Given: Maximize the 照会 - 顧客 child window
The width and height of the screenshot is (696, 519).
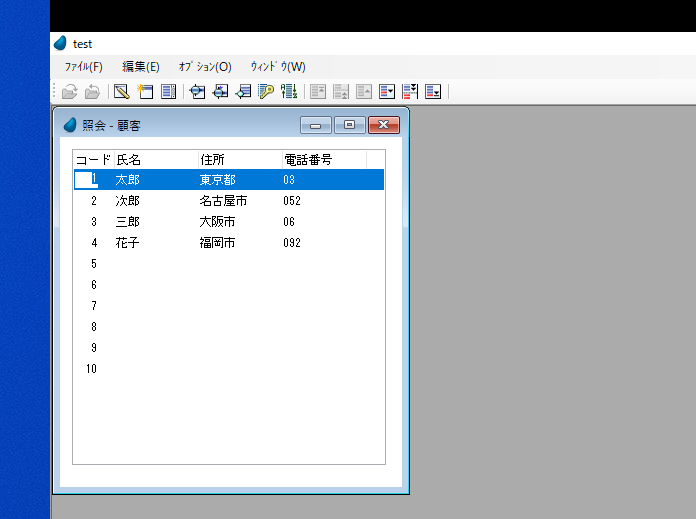Looking at the screenshot, I should point(349,125).
